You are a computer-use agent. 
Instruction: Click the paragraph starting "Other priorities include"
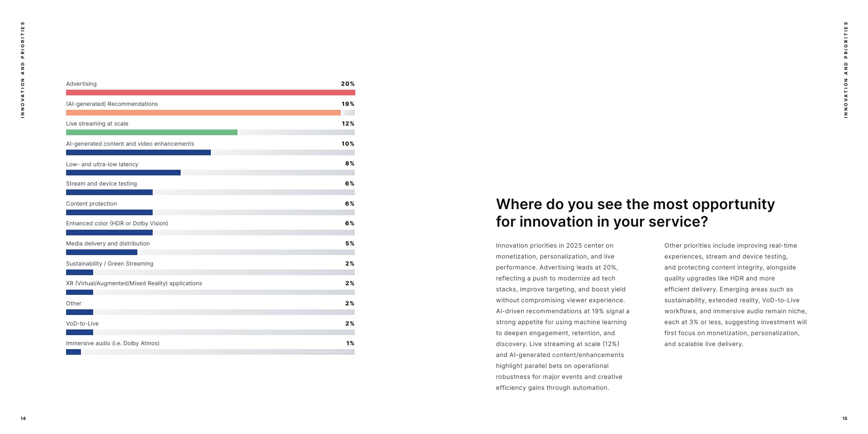click(735, 295)
